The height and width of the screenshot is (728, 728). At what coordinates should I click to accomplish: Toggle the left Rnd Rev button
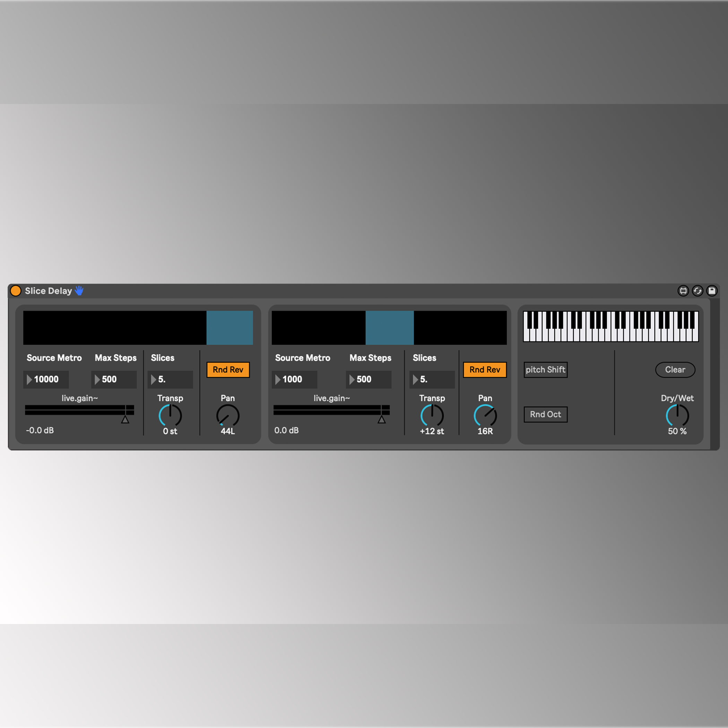pyautogui.click(x=228, y=370)
